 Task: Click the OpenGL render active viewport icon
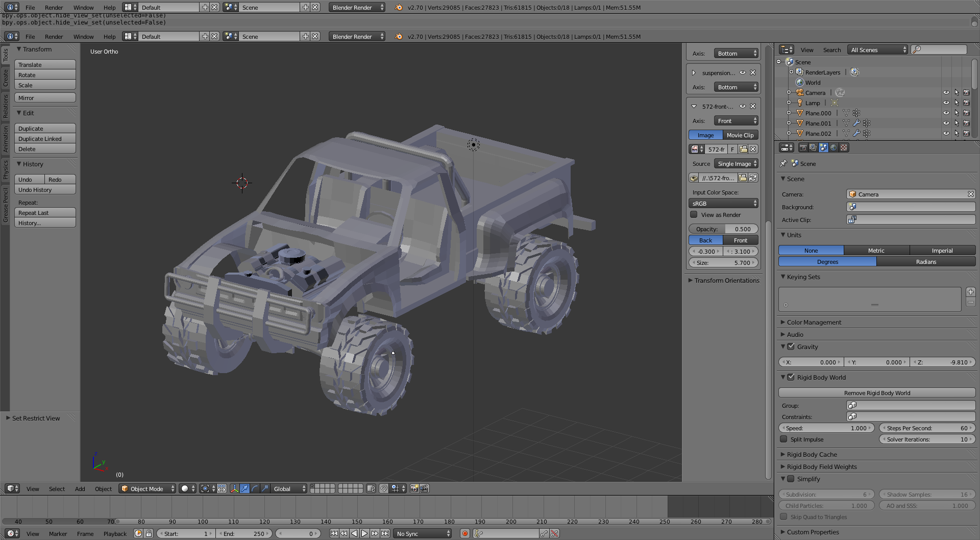tap(414, 488)
